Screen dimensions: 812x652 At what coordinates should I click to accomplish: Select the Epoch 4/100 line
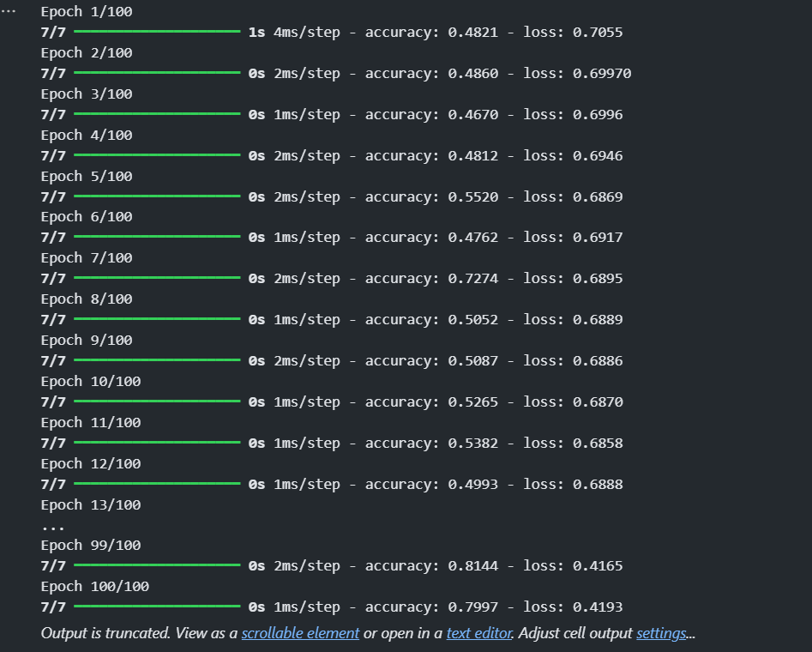click(x=87, y=136)
